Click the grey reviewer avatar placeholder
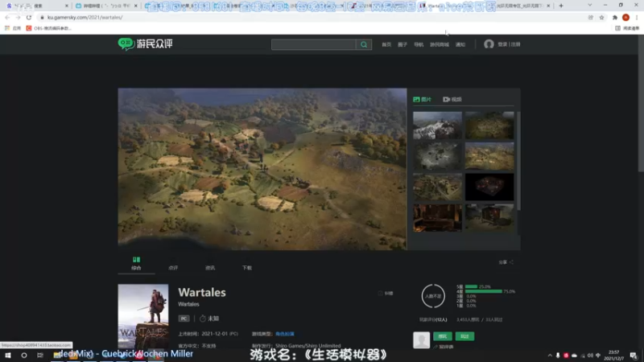The width and height of the screenshot is (644, 362). [x=421, y=339]
